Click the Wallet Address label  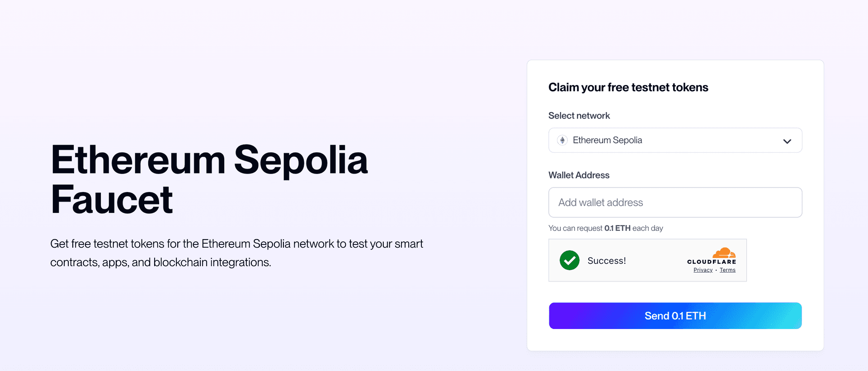click(579, 175)
